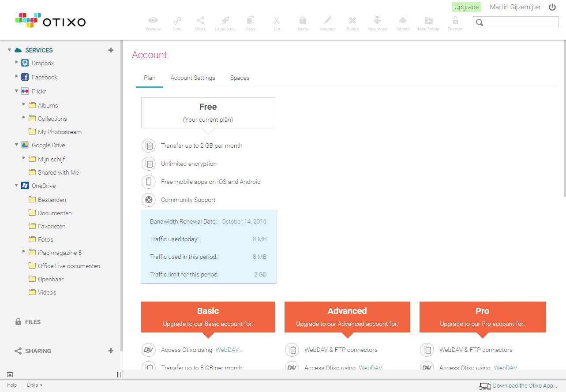Click the FILES lock icon in sidebar
This screenshot has width=566, height=392.
18,322
